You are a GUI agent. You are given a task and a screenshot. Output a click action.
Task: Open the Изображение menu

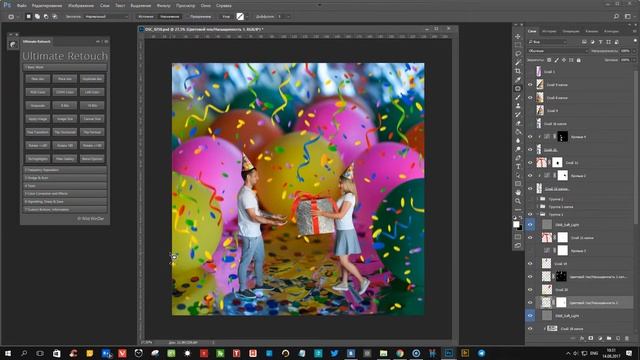(x=81, y=6)
